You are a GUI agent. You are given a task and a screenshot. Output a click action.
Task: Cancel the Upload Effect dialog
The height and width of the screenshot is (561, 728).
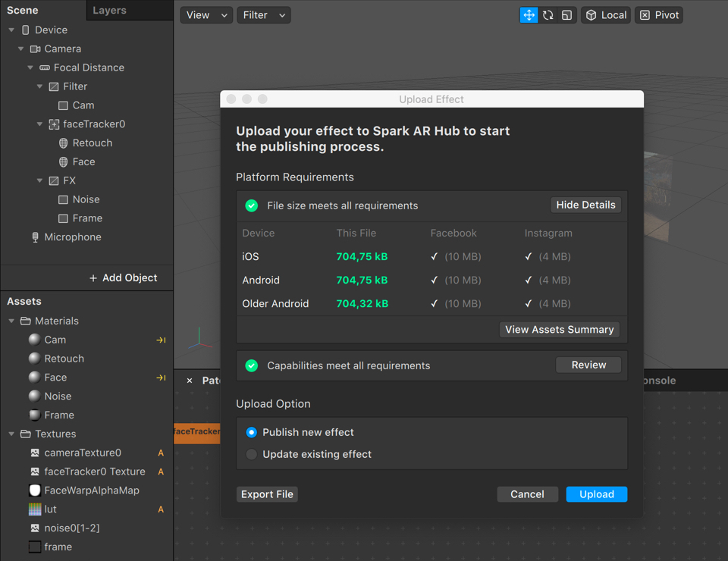click(x=528, y=494)
